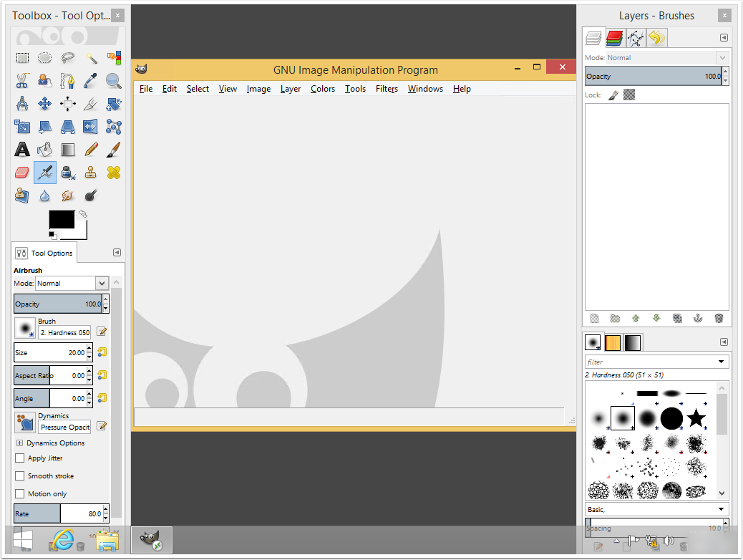Open the Select menu
The height and width of the screenshot is (560, 743).
[198, 89]
